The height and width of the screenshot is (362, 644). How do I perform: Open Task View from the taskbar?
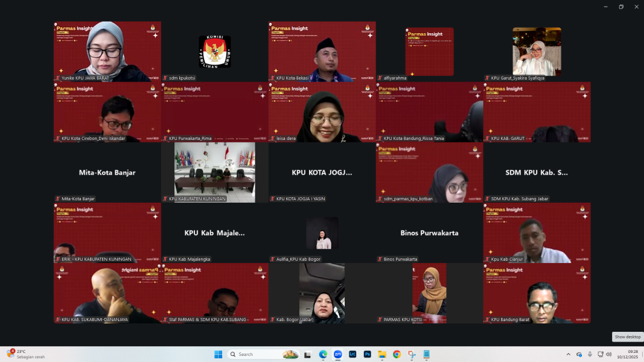308,354
